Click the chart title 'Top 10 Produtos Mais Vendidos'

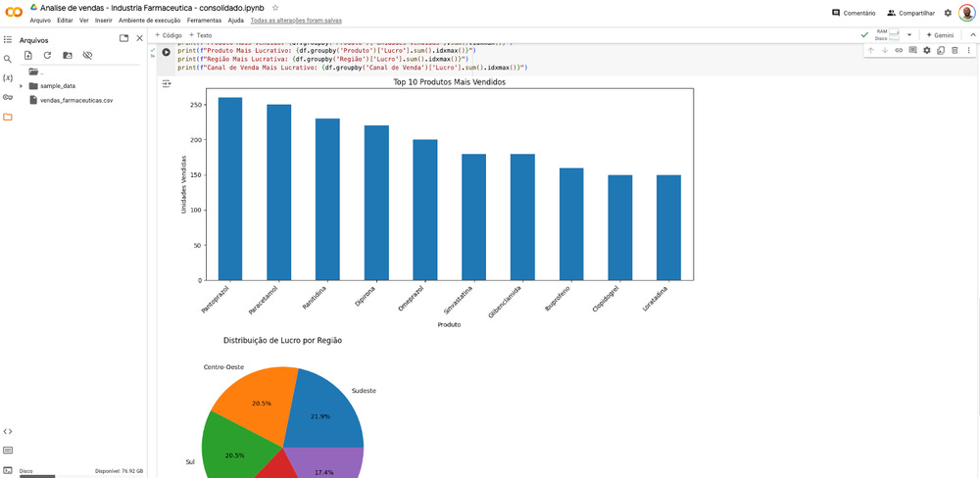pyautogui.click(x=450, y=82)
